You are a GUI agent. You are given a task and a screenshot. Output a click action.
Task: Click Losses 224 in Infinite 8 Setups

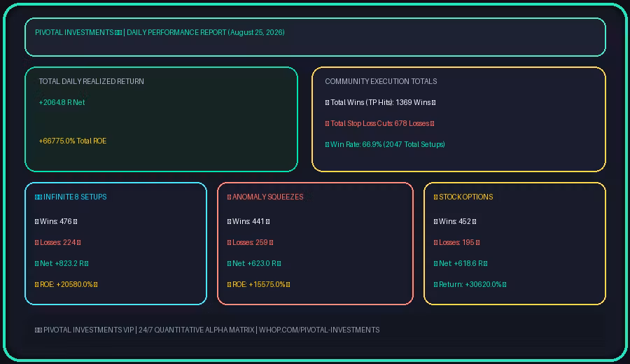pyautogui.click(x=58, y=242)
